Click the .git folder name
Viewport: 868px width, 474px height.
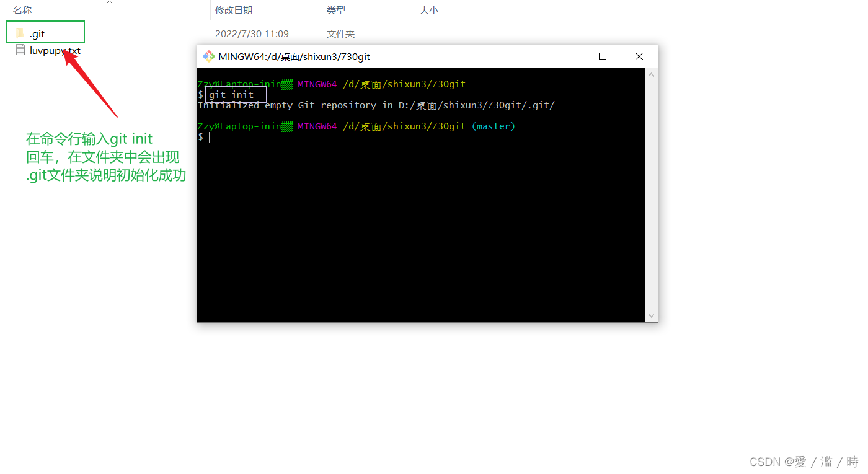click(37, 33)
